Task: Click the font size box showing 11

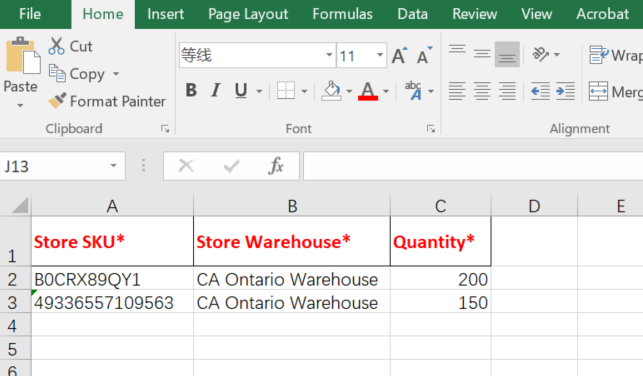Action: pos(355,55)
